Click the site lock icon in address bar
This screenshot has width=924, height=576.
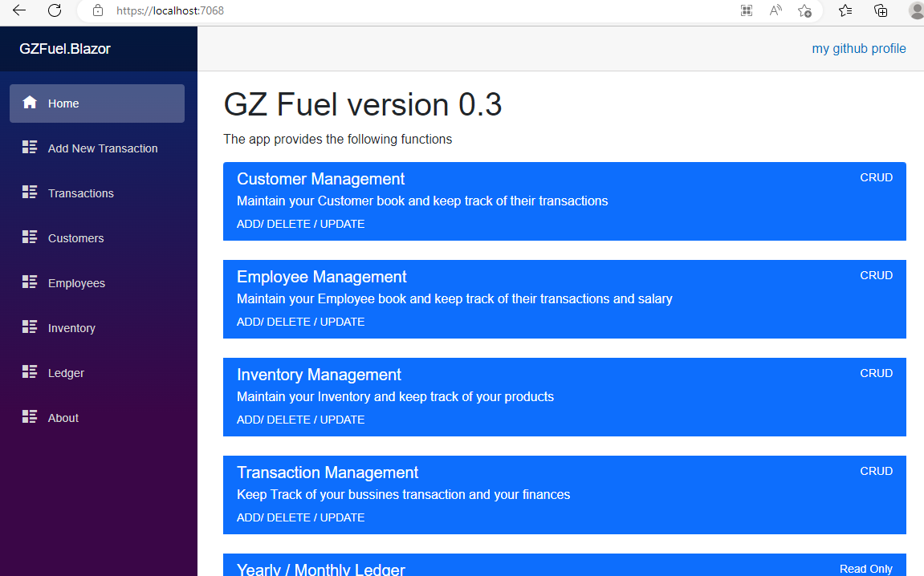click(x=98, y=10)
